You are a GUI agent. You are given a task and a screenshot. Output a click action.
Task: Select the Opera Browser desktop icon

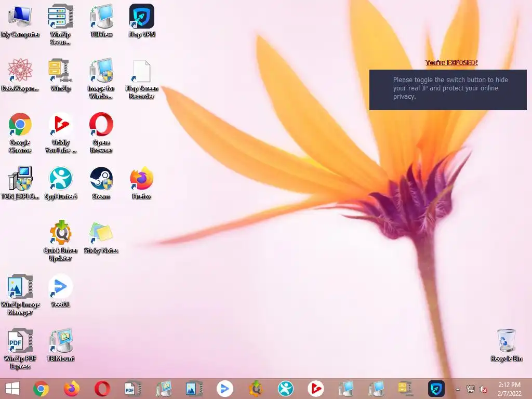coord(101,132)
